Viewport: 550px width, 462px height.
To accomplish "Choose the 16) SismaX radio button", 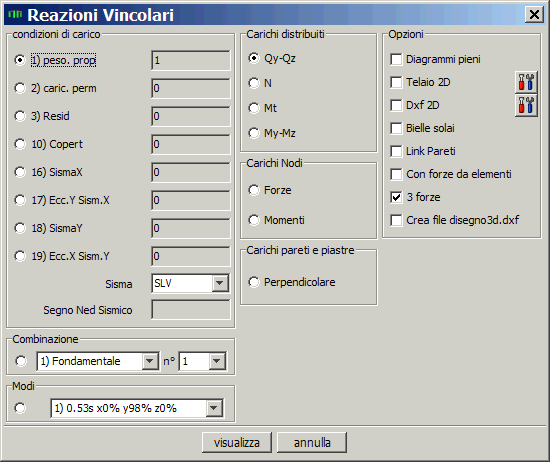I will pos(20,172).
